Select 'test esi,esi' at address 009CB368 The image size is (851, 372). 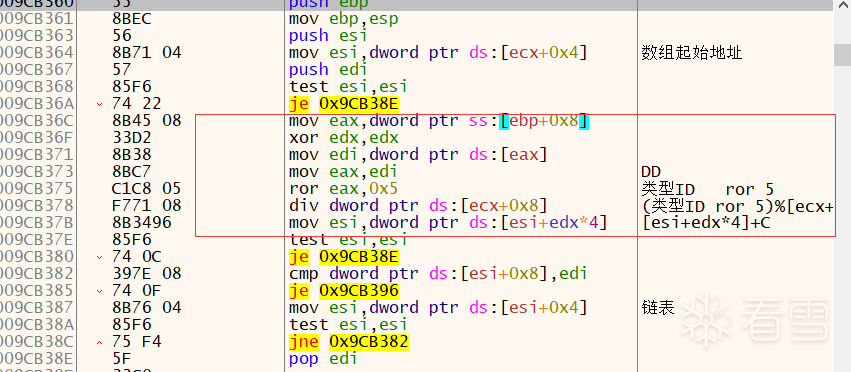coord(348,87)
